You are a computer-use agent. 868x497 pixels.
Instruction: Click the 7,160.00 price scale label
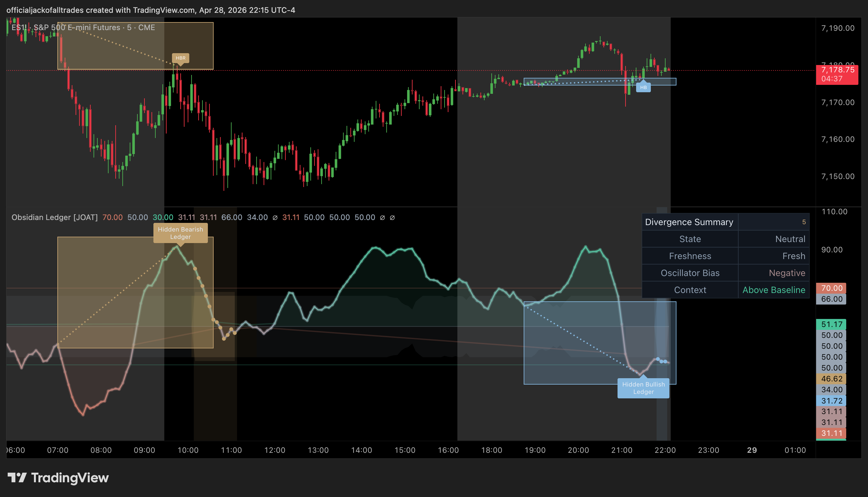coord(838,139)
